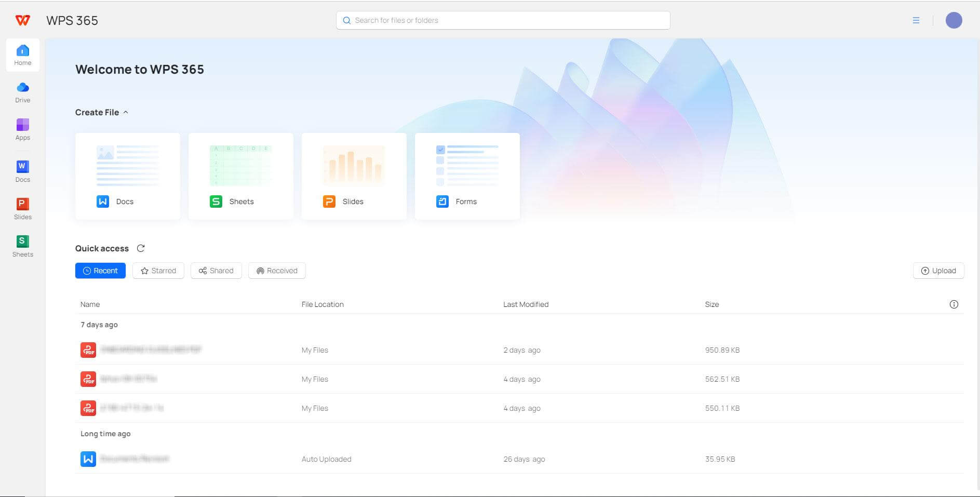980x497 pixels.
Task: Switch to the Shared tab
Action: (x=216, y=271)
